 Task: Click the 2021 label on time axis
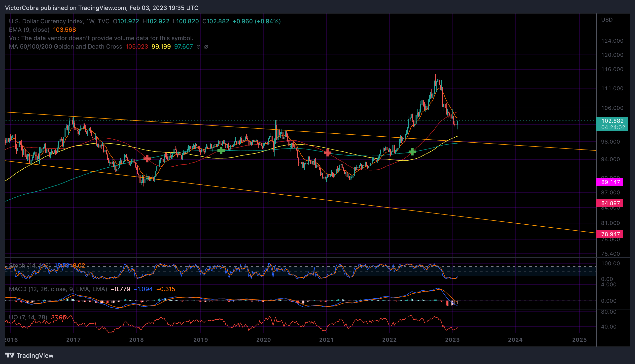coord(326,340)
